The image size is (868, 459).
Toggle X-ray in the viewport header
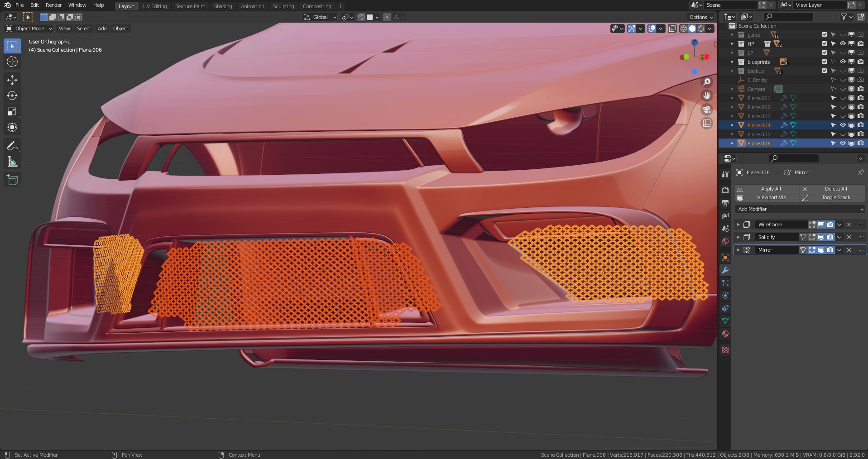[672, 29]
